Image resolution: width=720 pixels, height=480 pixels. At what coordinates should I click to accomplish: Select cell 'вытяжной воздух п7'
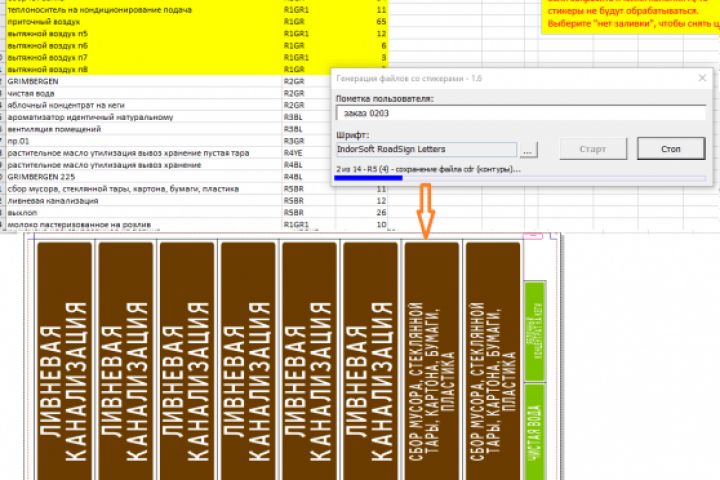click(144, 57)
